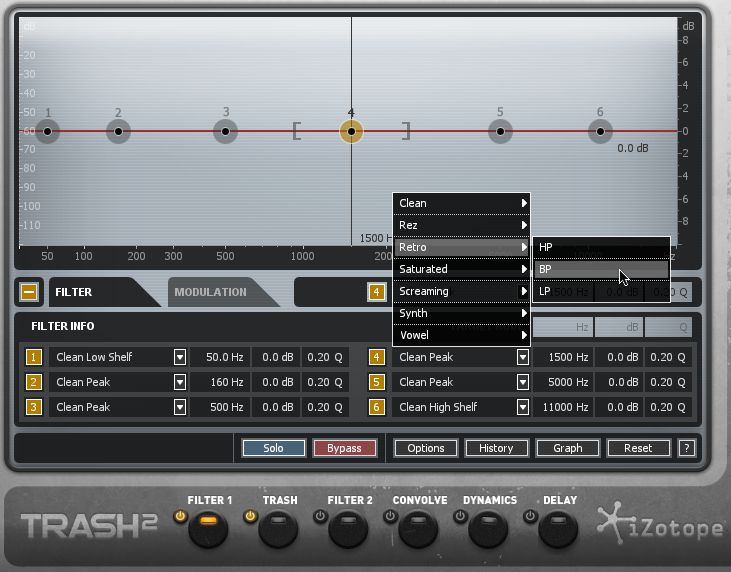Screen dimensions: 731x572
Task: Select EQ node 2 on the graph
Action: click(118, 131)
